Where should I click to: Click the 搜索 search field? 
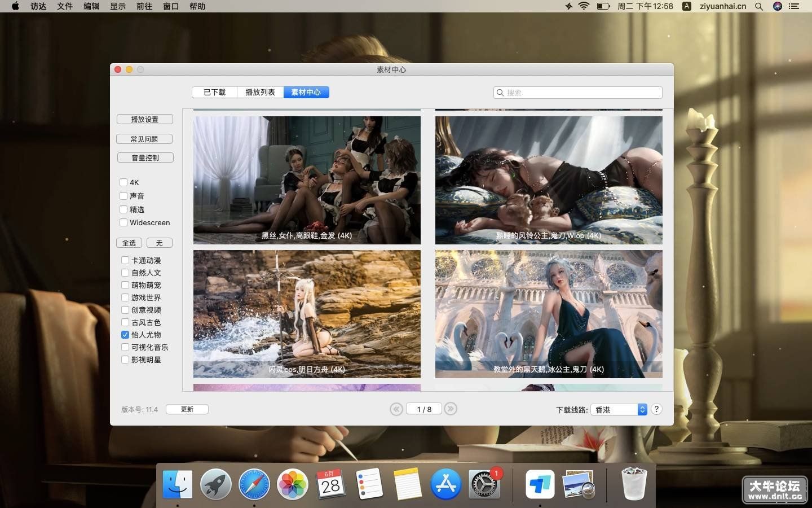click(x=578, y=93)
